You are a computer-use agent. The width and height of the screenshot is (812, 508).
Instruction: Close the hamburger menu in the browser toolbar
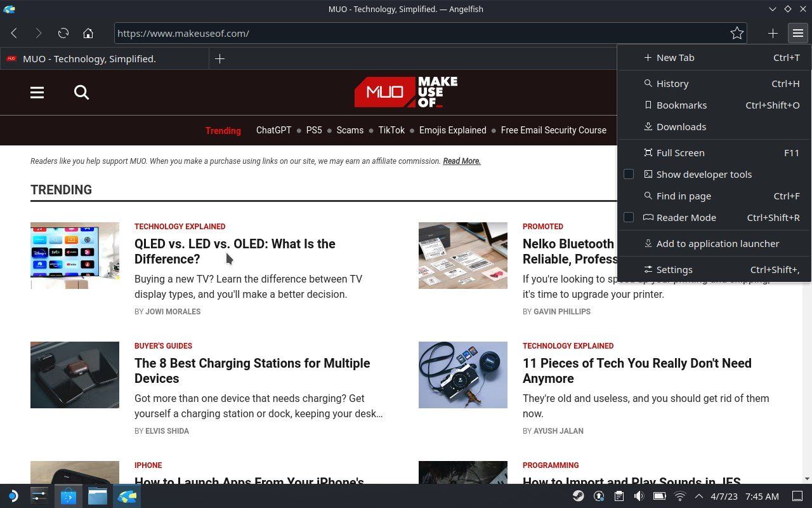[x=797, y=33]
